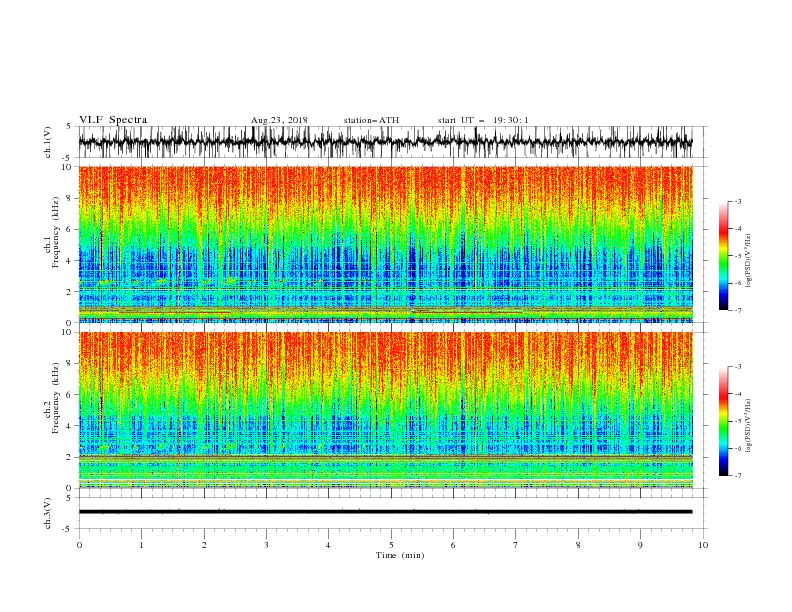Click inside the ch.1 spectrogram plot
Screen dimensions: 792x612
(385, 244)
